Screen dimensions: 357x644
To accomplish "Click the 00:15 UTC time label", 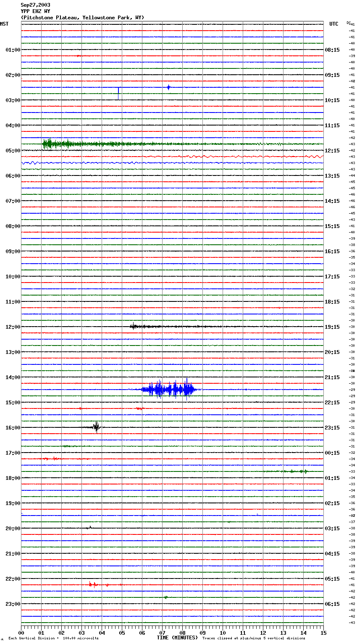I will tap(332, 453).
